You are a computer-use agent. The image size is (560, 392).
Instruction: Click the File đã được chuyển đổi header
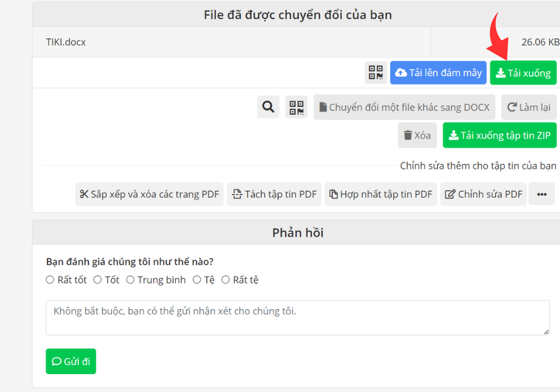(298, 15)
